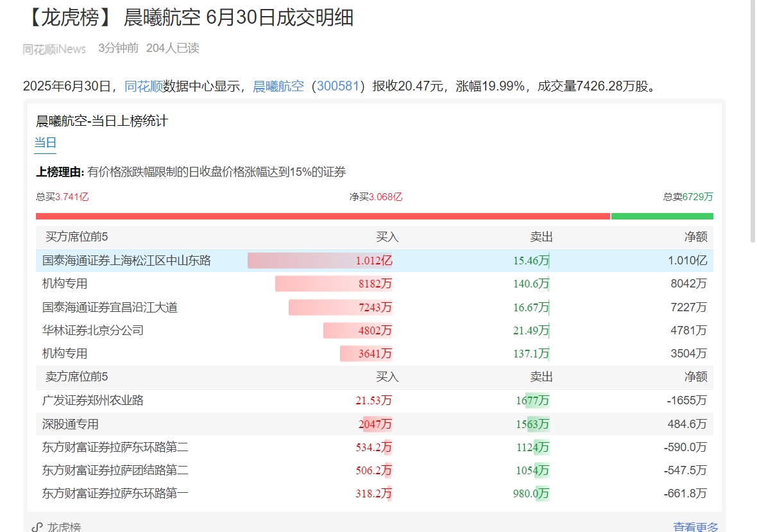
Task: Click buy amount 534.2万
Action: (373, 447)
